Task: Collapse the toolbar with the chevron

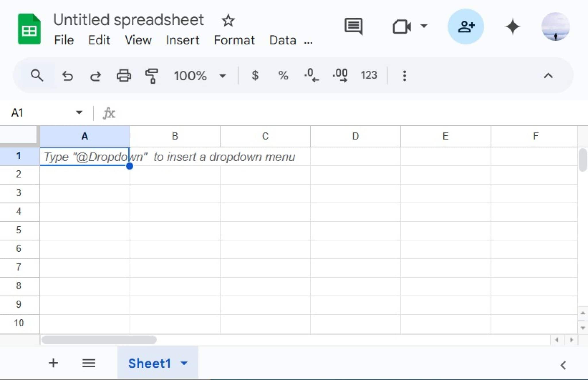Action: click(548, 76)
